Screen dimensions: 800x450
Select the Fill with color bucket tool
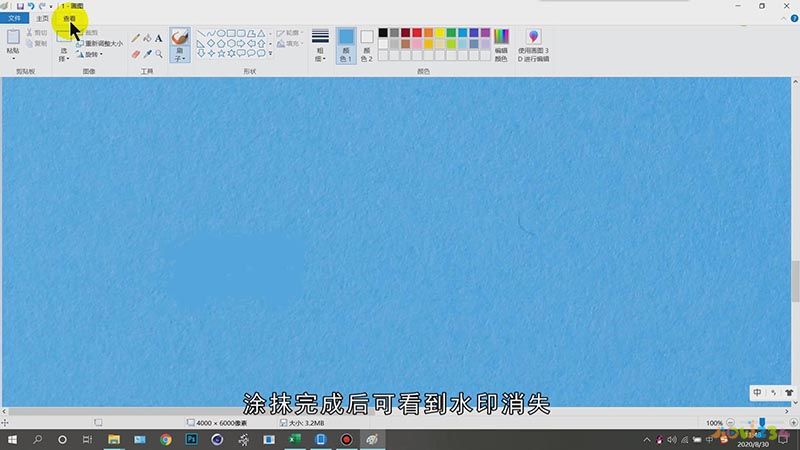tap(147, 38)
